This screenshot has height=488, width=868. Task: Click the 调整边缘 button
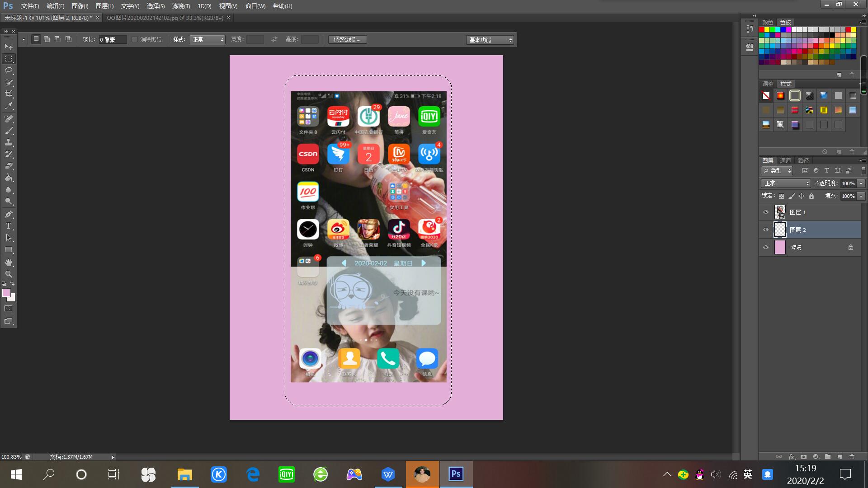click(x=347, y=40)
